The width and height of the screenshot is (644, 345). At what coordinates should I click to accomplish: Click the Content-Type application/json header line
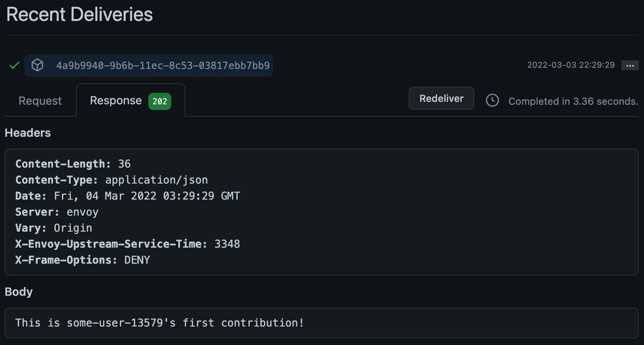pos(112,180)
